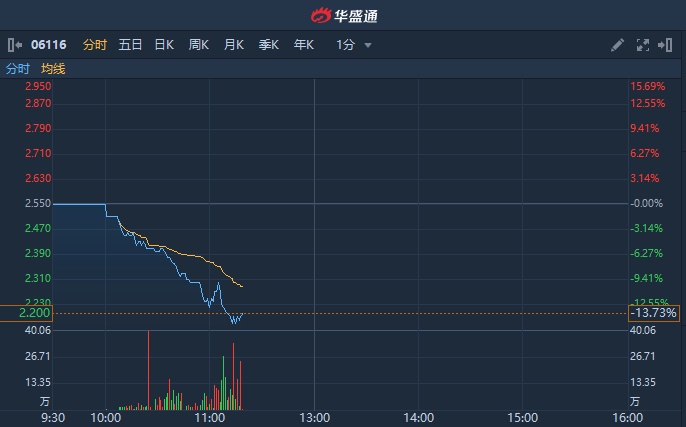The width and height of the screenshot is (686, 427).
Task: Switch to the 日K chart tab
Action: [x=164, y=45]
